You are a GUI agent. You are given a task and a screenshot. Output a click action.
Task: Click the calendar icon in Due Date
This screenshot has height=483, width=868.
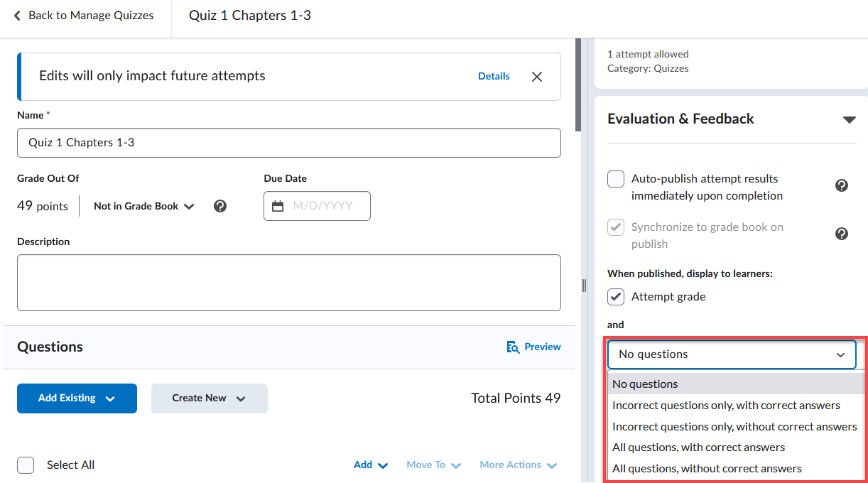tap(278, 206)
